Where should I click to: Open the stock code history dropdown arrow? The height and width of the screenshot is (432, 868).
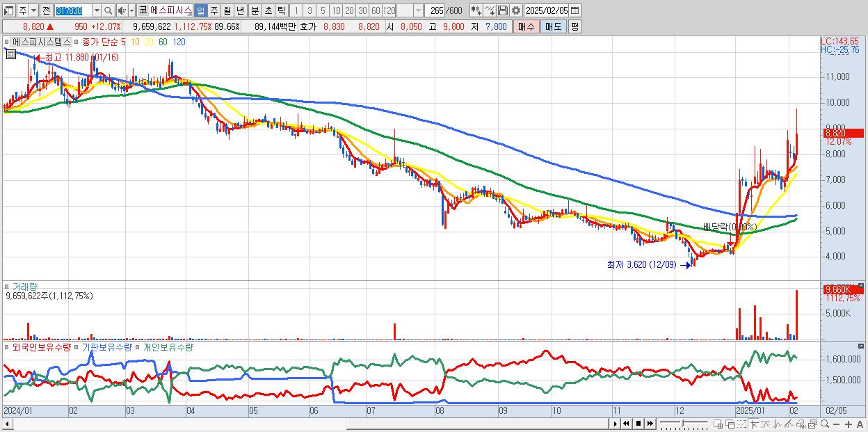coord(97,10)
